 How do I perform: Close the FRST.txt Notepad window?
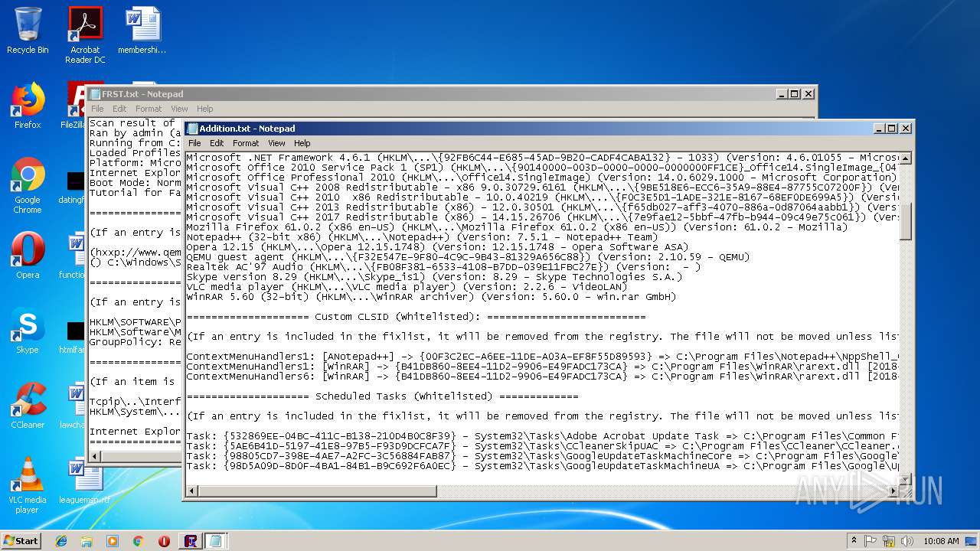click(808, 94)
